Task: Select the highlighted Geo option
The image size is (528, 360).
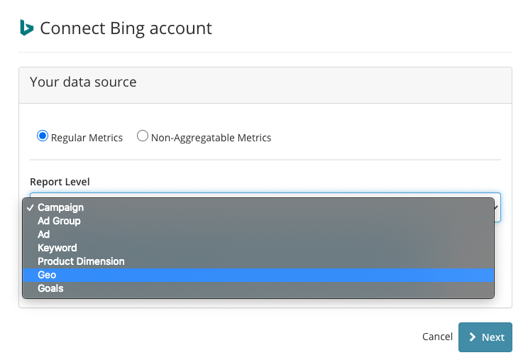Action: click(x=258, y=275)
